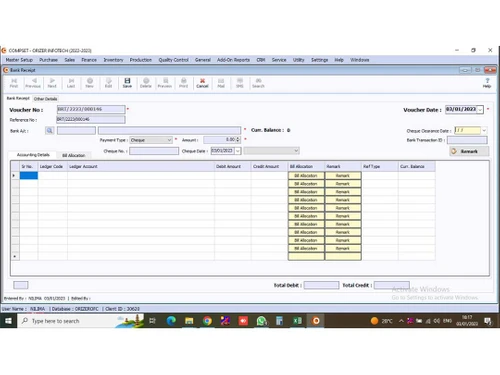Go to Previous record in toolbar
The height and width of the screenshot is (375, 500).
click(x=33, y=83)
